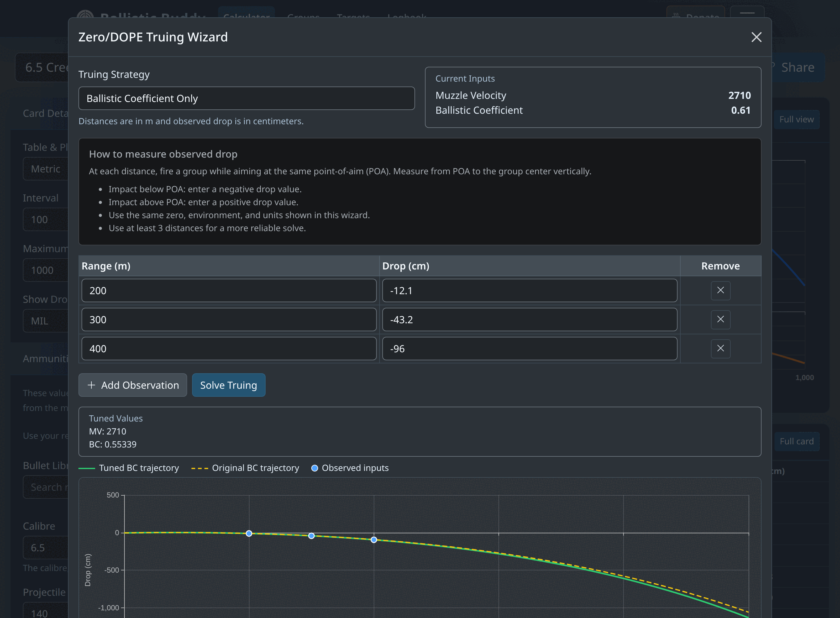Edit the drop field showing -43.2
Screen dimensions: 840x618
point(529,320)
